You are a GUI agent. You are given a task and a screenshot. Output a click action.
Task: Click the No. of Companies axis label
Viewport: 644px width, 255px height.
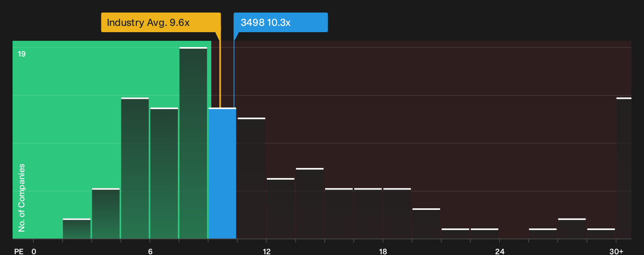coord(22,198)
